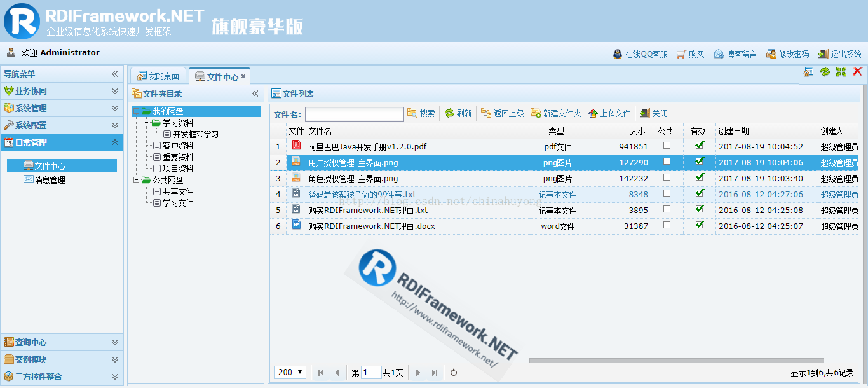The height and width of the screenshot is (388, 868).
Task: Select 项目资料 in folder tree
Action: click(x=178, y=169)
